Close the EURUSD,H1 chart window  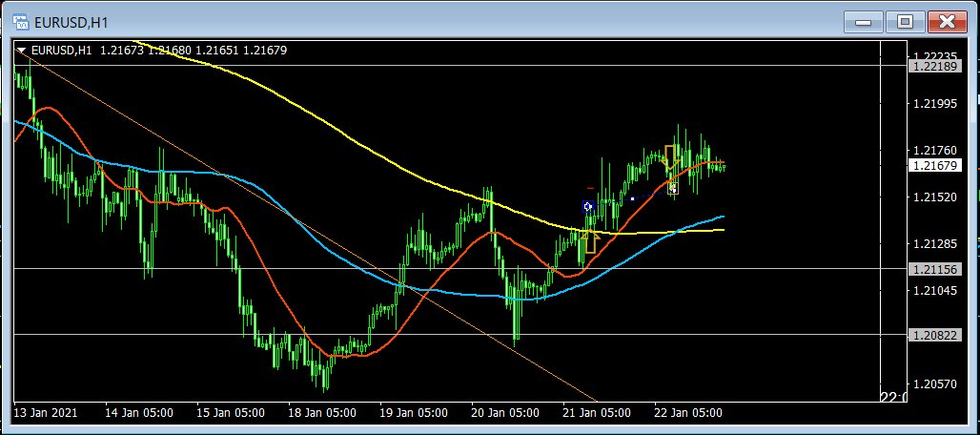point(947,23)
